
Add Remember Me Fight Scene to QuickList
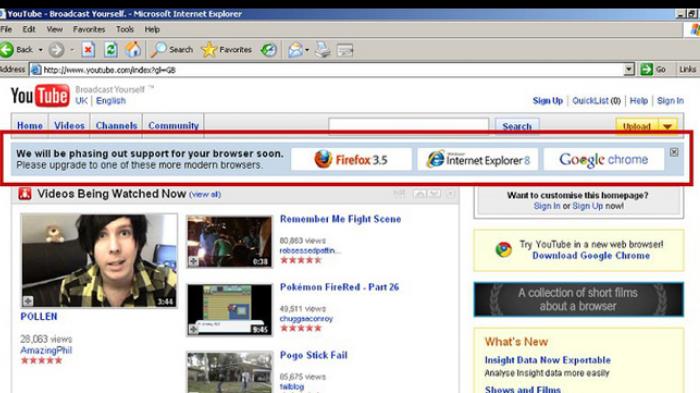pos(193,261)
